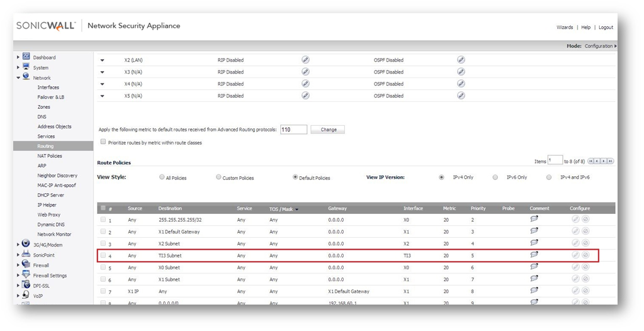Expand the VoIP tree arrow
The image size is (644, 331).
pos(18,296)
